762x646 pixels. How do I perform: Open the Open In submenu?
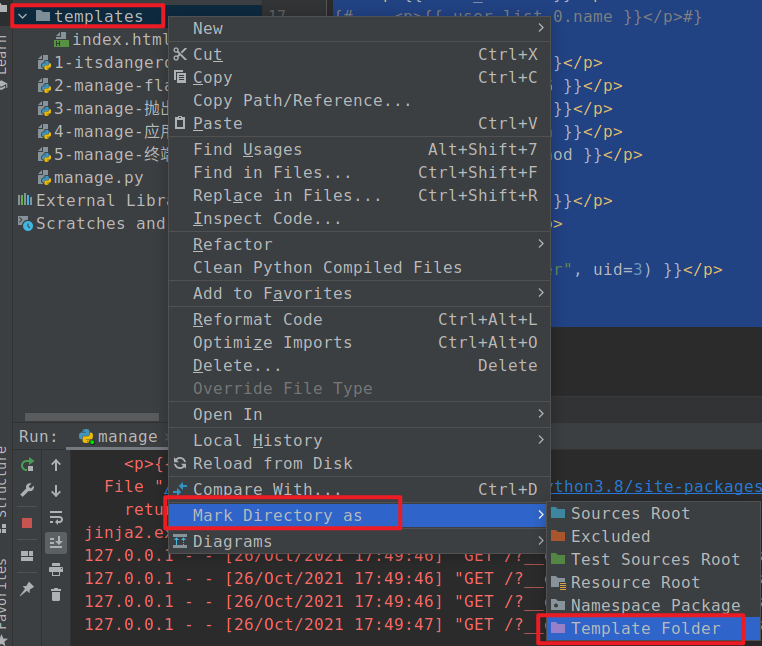pyautogui.click(x=359, y=415)
